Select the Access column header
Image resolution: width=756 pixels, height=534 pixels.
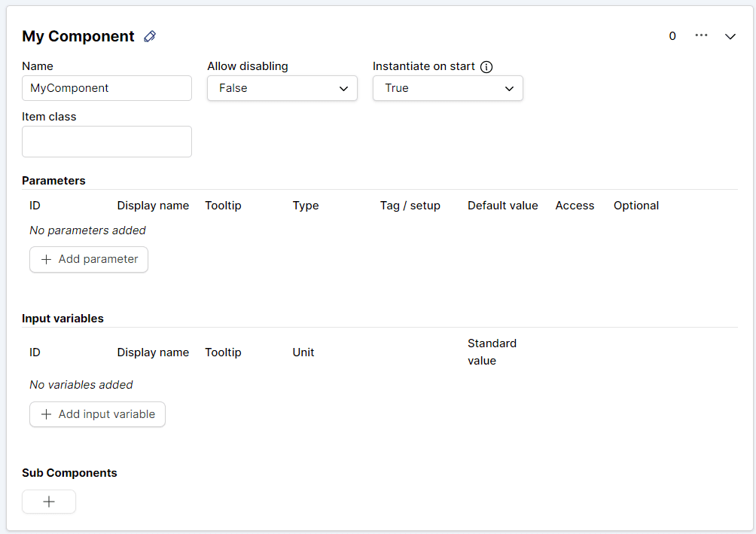[575, 206]
